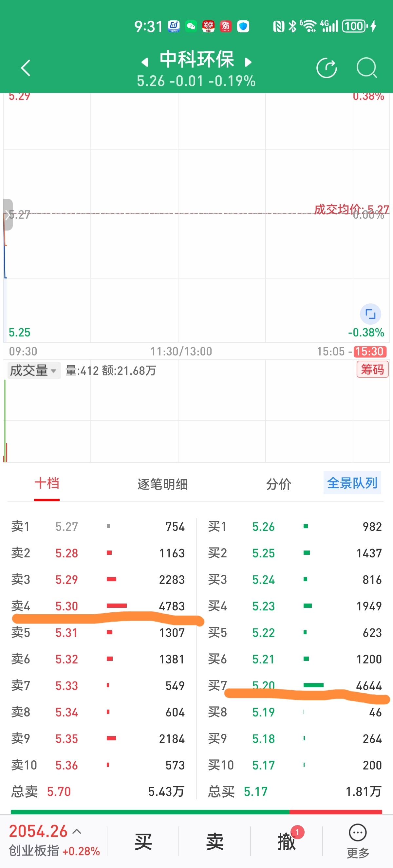Tap the 创业板指 2054.26 index value

point(38,831)
